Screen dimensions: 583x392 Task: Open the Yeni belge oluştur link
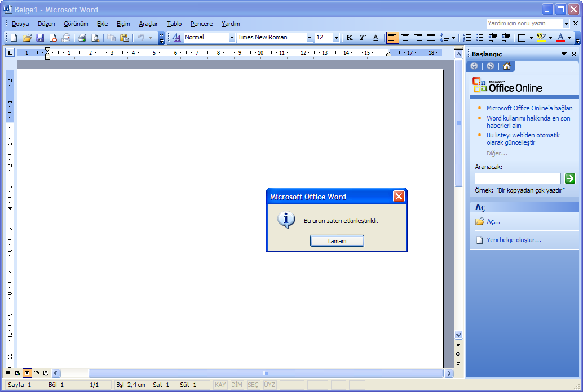[514, 240]
